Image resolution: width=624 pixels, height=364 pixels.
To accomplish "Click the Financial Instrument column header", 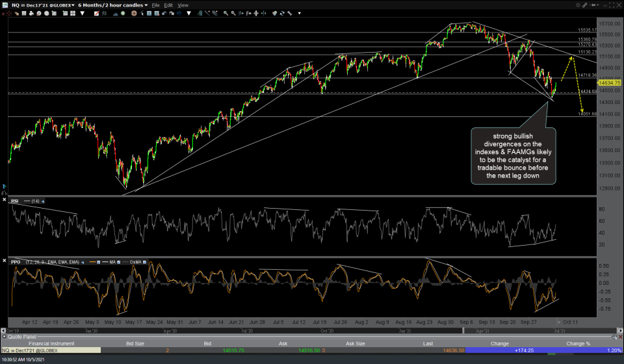I will point(51,343).
